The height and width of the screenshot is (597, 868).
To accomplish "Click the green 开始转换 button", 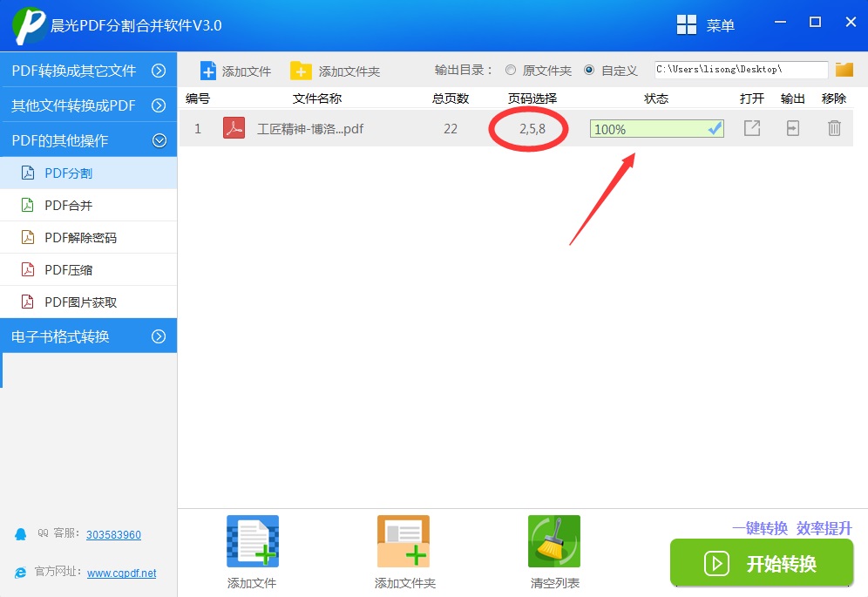I will tap(762, 563).
